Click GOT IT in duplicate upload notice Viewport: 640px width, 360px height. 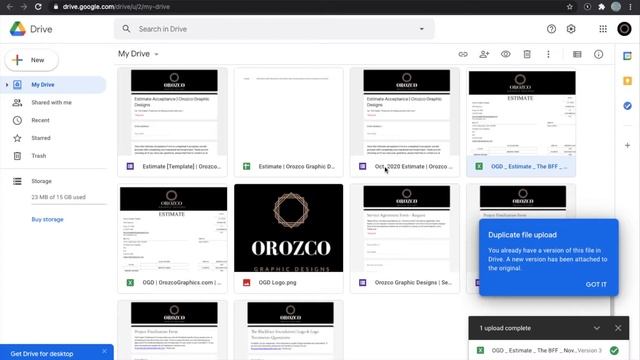[x=596, y=284]
